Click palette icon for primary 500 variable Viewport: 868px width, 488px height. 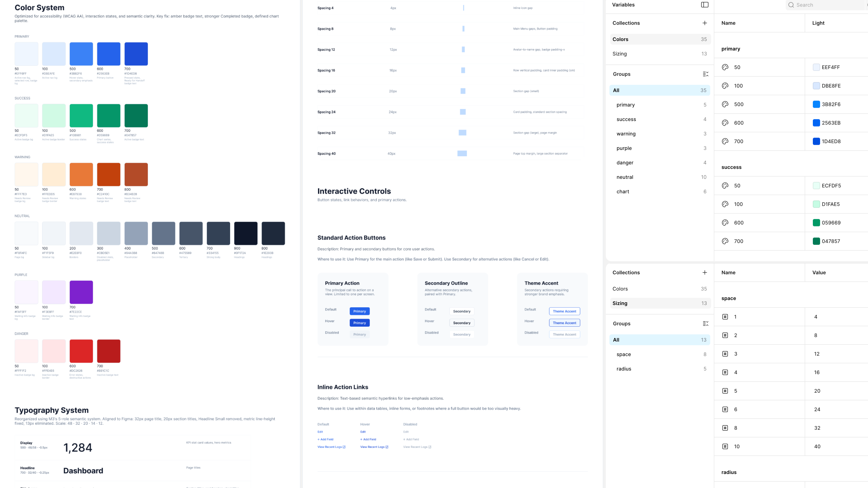[x=725, y=104]
